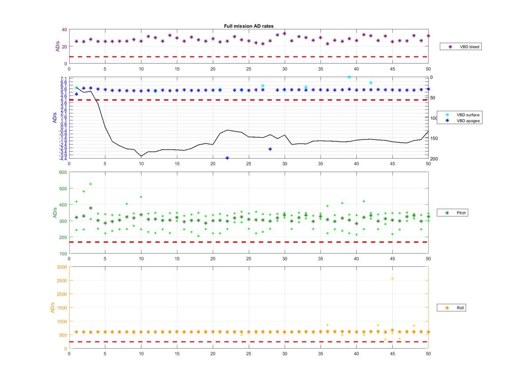Click the 7.1 tick label on VBD axis
The width and height of the screenshot is (532, 392).
63,78
